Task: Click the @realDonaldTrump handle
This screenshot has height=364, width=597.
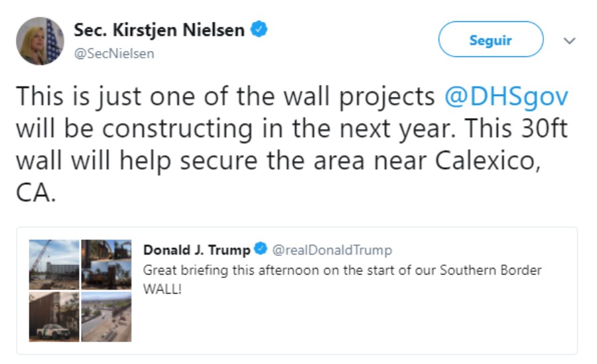Action: click(332, 250)
